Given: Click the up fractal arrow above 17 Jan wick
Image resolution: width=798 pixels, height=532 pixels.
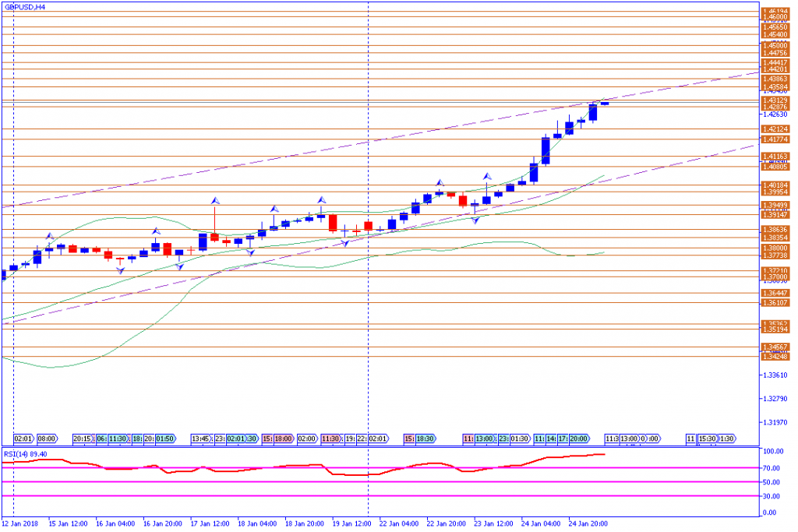Looking at the screenshot, I should click(214, 200).
